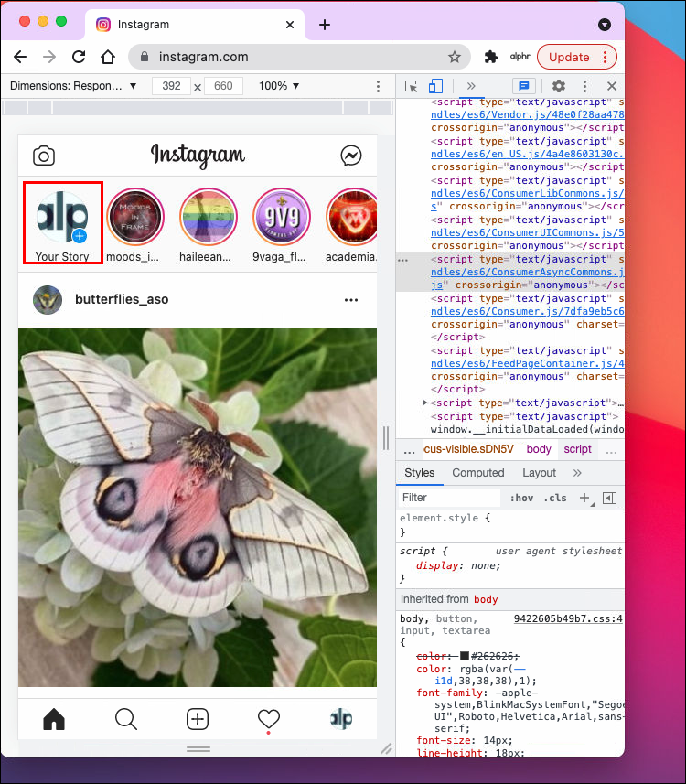
Task: Toggle computed styles sidebar icon
Action: point(609,498)
